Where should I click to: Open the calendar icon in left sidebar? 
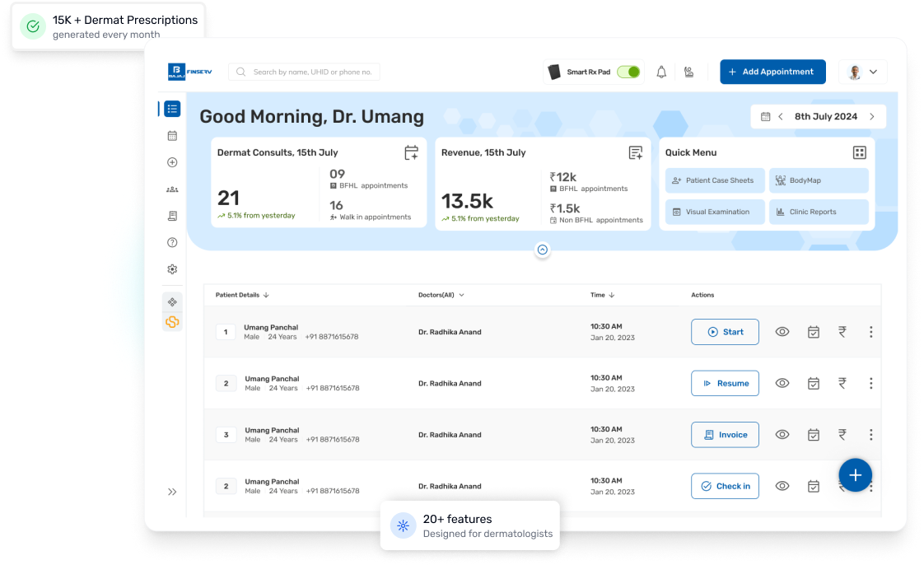[x=172, y=136]
